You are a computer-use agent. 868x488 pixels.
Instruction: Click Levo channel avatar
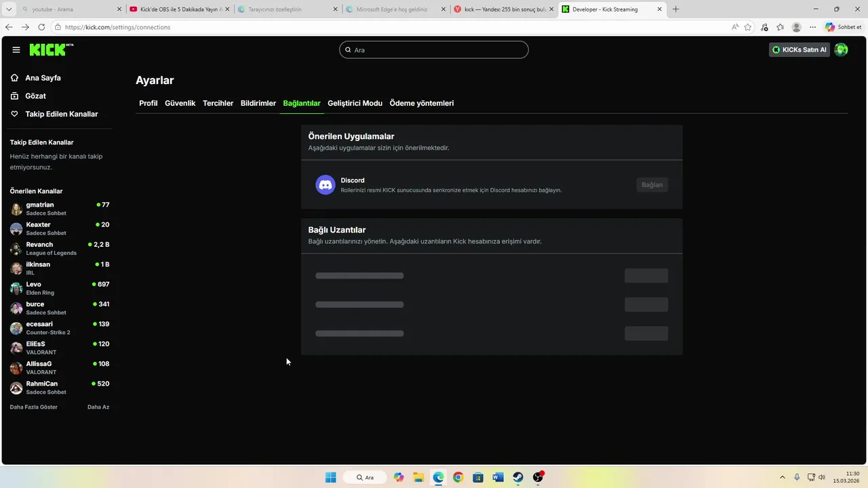point(16,288)
